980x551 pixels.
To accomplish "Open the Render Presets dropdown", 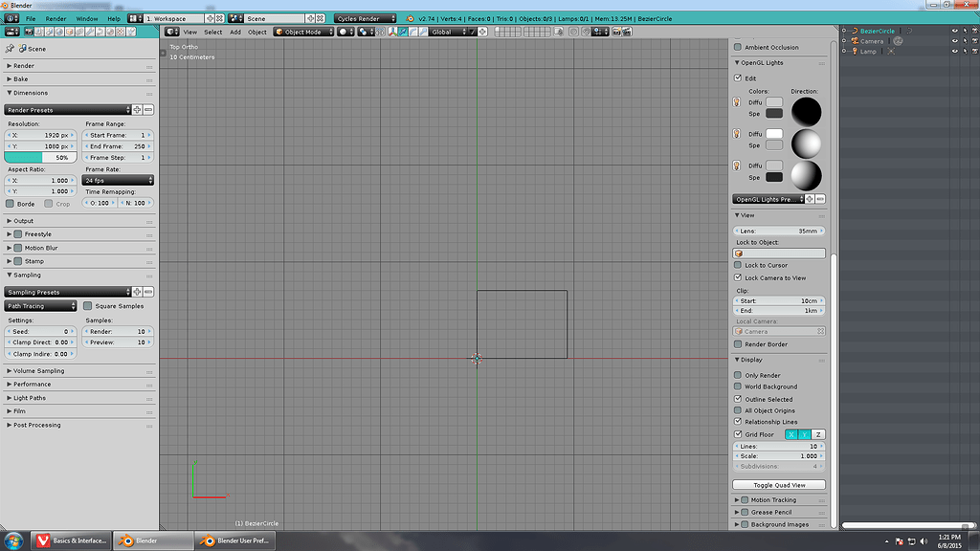I will (68, 110).
